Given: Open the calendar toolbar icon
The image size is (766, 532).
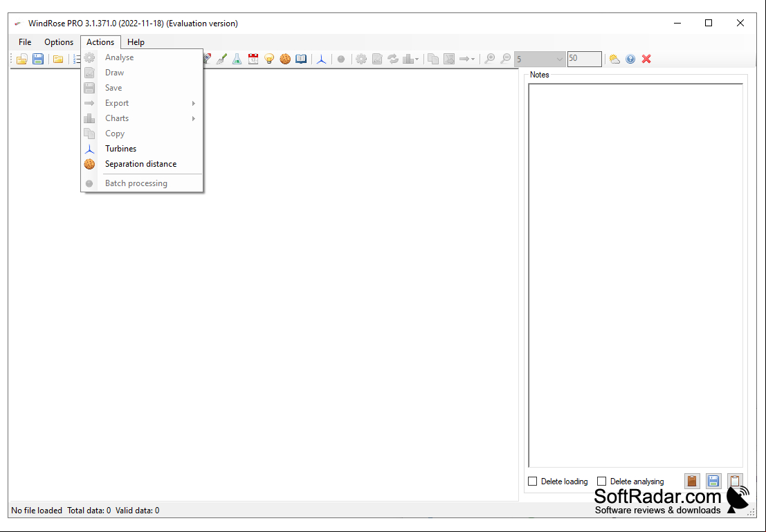Looking at the screenshot, I should click(253, 59).
